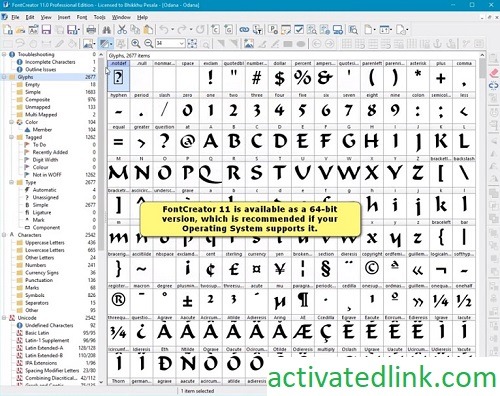Select the Incomplete Characters item
The height and width of the screenshot is (396, 500).
point(50,62)
